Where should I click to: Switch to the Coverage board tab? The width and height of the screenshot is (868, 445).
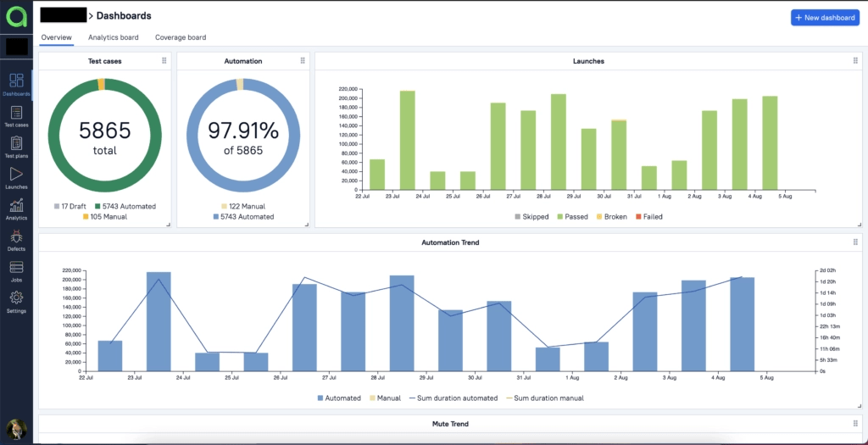click(x=180, y=37)
